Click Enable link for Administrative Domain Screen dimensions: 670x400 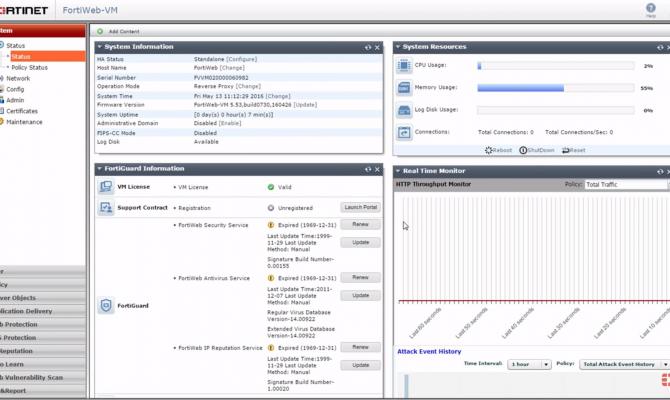(x=230, y=123)
